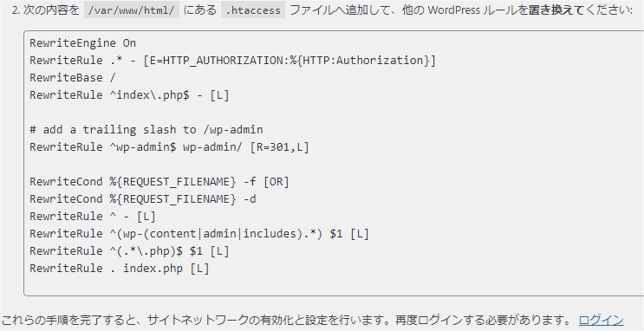Click the .htaccess filename code label
This screenshot has width=644, height=331.
(253, 10)
